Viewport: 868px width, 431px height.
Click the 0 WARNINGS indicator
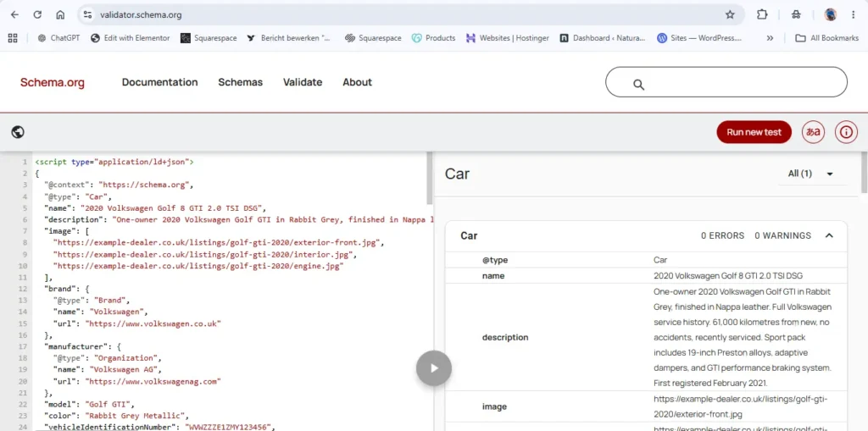pyautogui.click(x=782, y=235)
